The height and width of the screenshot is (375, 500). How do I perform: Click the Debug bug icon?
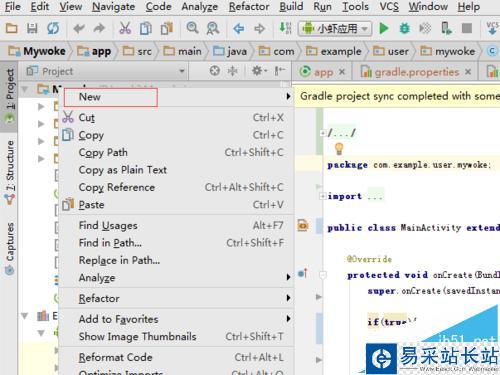coord(405,28)
